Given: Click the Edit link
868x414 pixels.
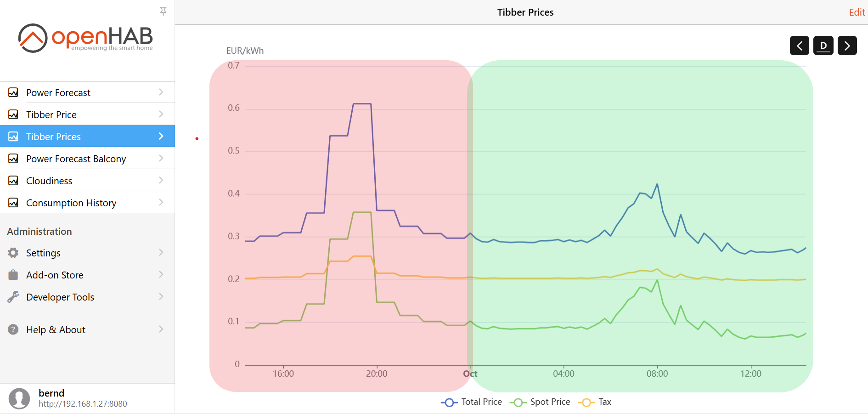Looking at the screenshot, I should coord(857,12).
